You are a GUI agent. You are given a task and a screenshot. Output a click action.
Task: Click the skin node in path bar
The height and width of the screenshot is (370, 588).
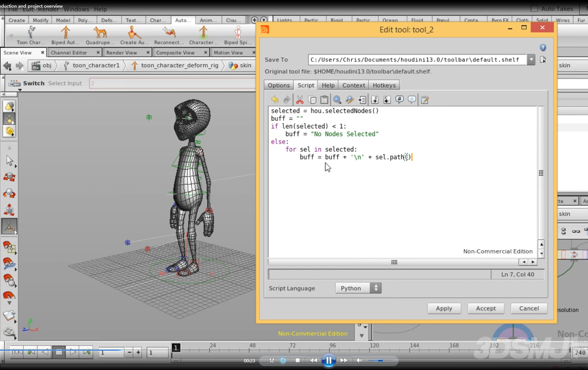point(241,65)
